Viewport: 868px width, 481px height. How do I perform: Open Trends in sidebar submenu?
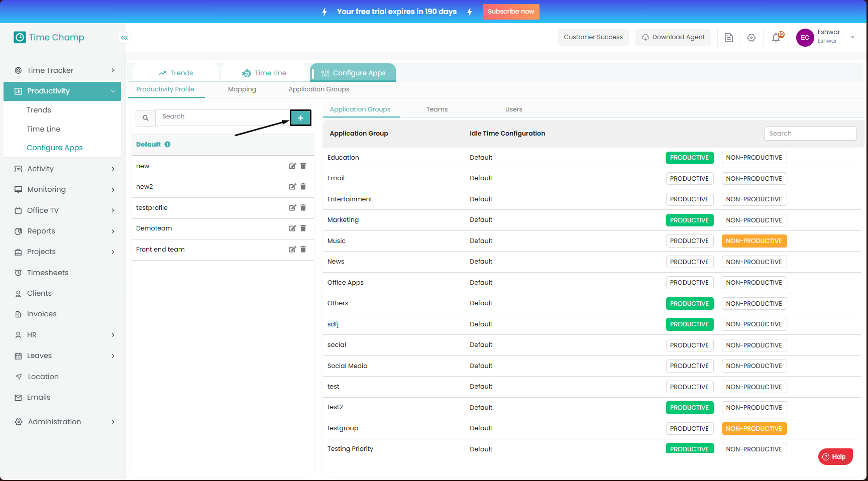[x=39, y=110]
